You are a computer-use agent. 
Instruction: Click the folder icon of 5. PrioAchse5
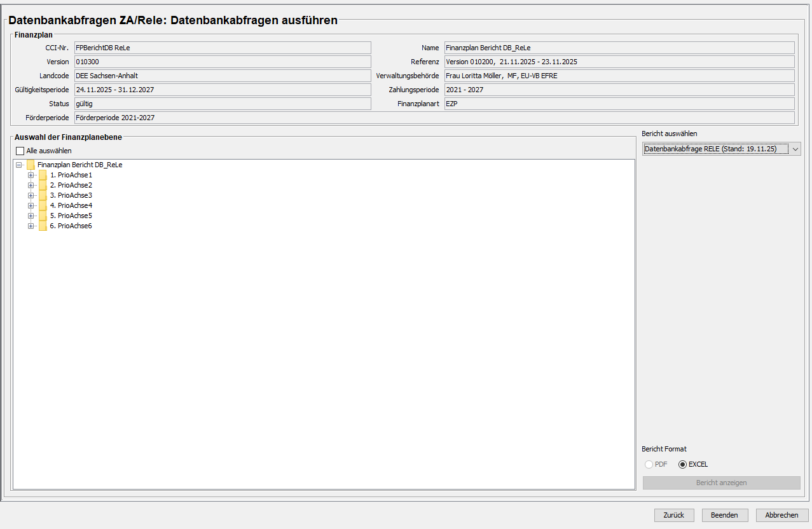(43, 216)
